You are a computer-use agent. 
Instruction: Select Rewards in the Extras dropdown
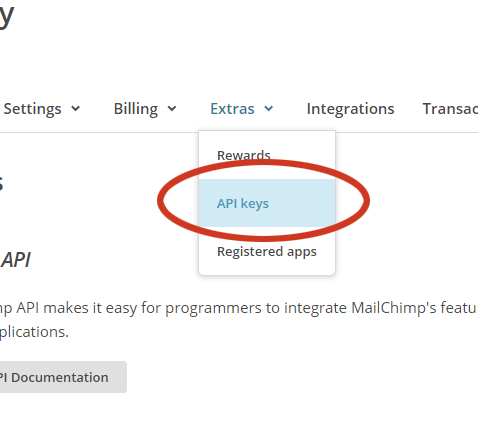click(244, 155)
